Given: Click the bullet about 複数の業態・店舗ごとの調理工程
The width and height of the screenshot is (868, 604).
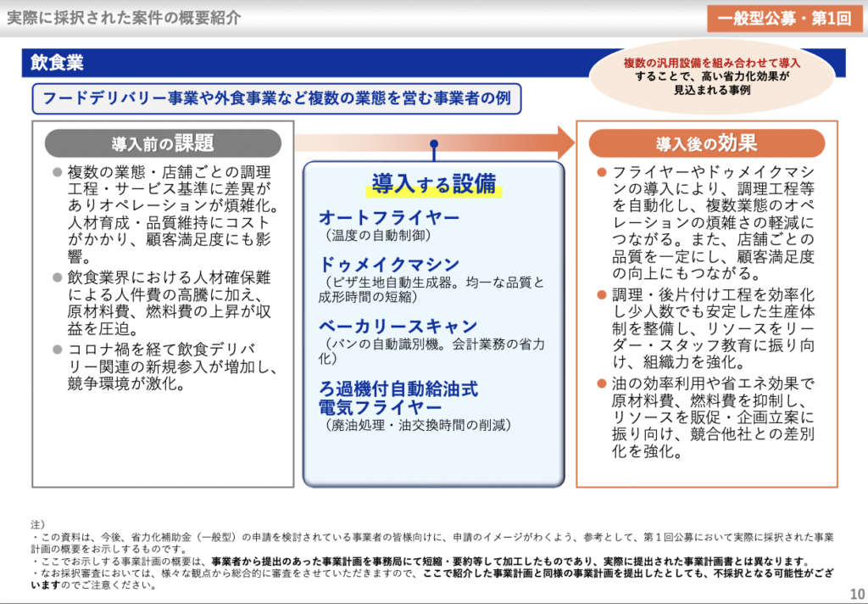Looking at the screenshot, I should pos(166,214).
